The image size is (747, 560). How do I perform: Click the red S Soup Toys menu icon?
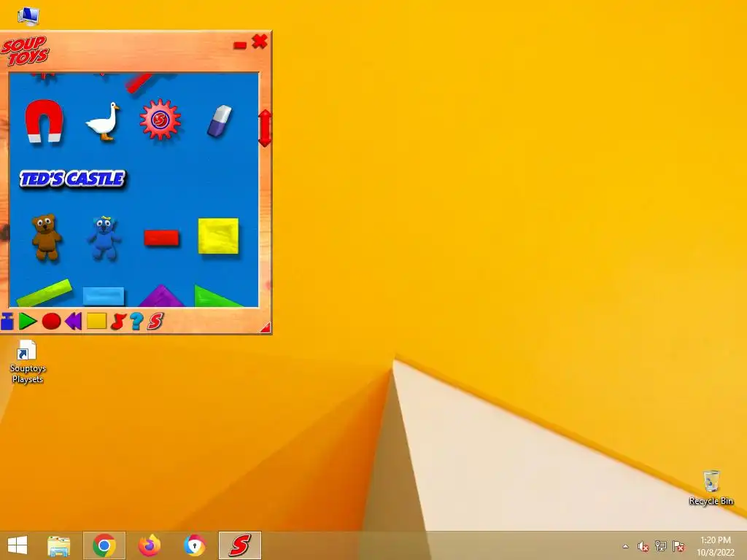coord(155,322)
